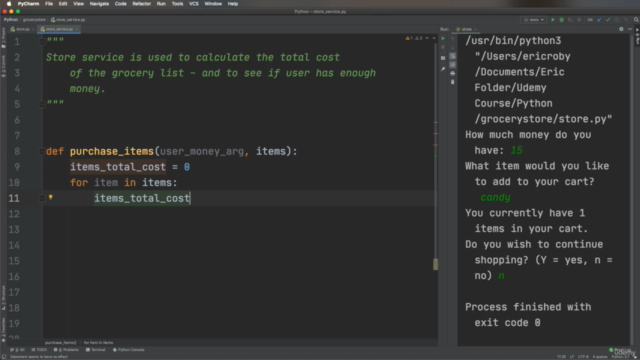Open the PyCharm application menu
This screenshot has height=360, width=640.
pos(28,4)
